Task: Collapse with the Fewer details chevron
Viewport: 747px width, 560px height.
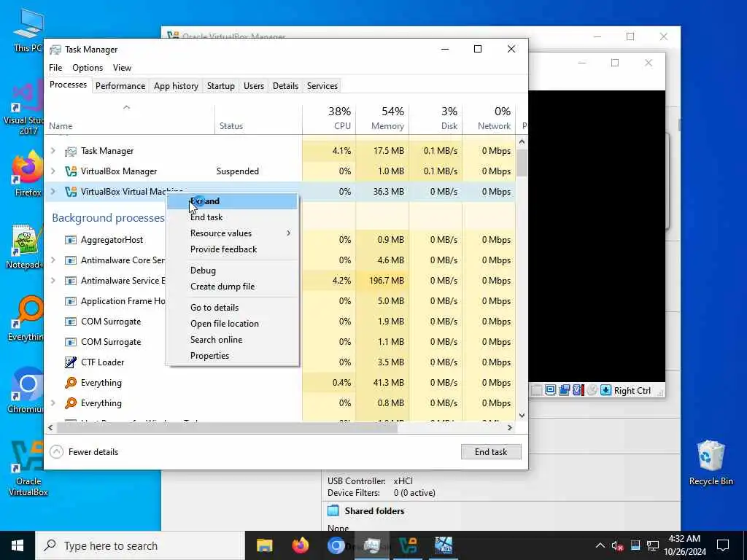Action: (x=56, y=452)
